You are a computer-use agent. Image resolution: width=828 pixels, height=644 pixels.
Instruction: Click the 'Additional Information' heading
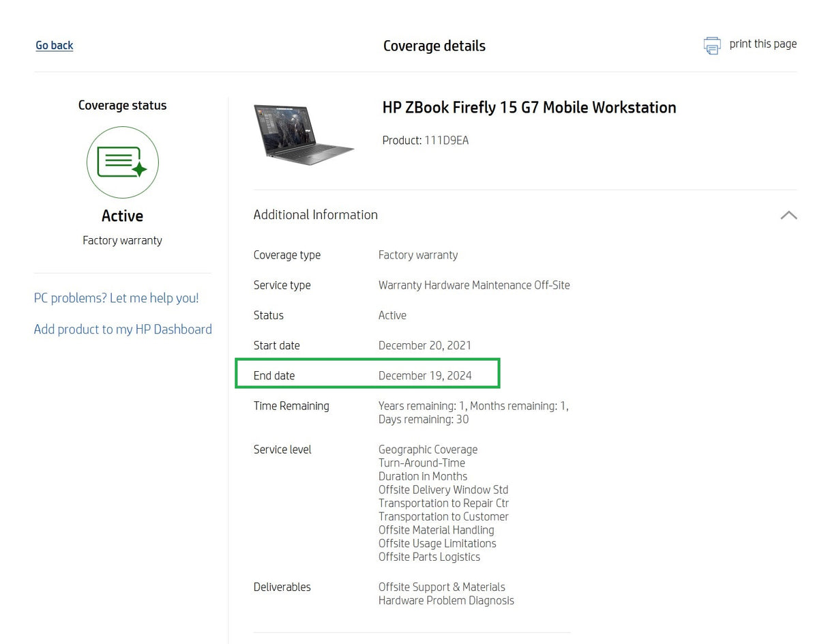coord(315,214)
